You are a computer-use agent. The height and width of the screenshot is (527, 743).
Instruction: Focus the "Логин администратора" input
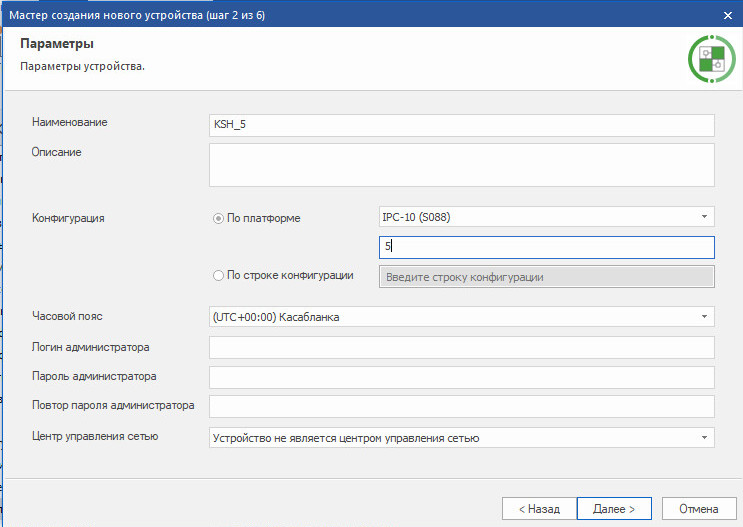click(461, 347)
